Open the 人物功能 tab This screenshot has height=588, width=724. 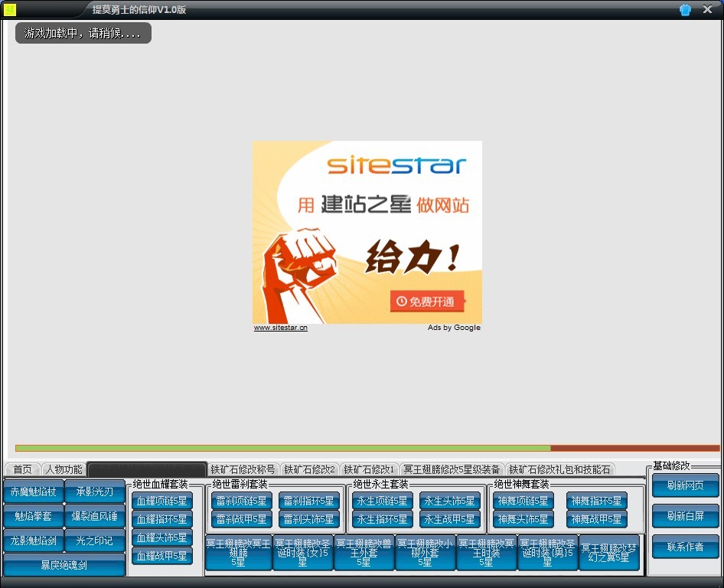(x=64, y=469)
